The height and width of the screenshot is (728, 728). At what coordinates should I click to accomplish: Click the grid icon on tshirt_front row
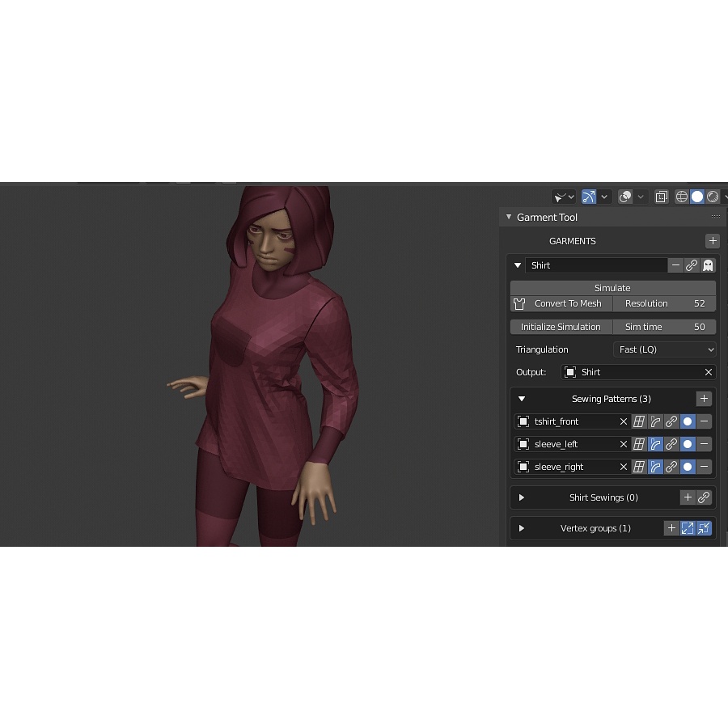pos(639,421)
